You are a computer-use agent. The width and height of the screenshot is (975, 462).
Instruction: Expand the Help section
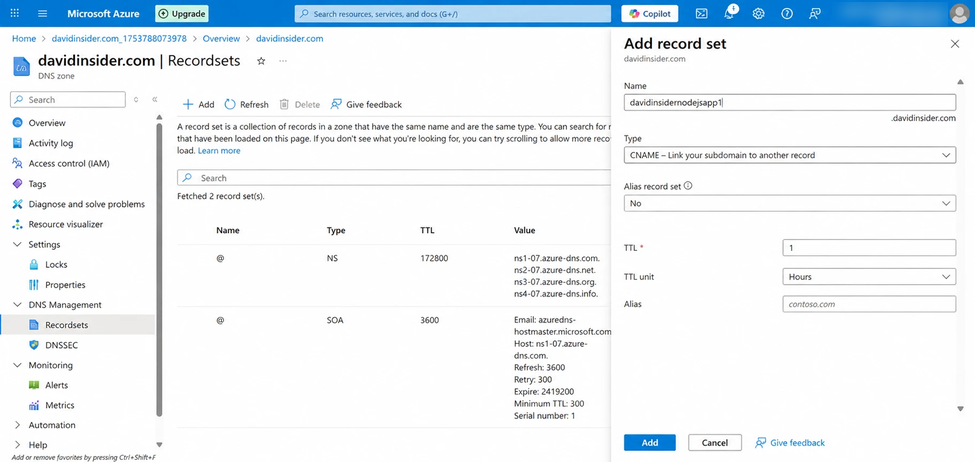(17, 445)
